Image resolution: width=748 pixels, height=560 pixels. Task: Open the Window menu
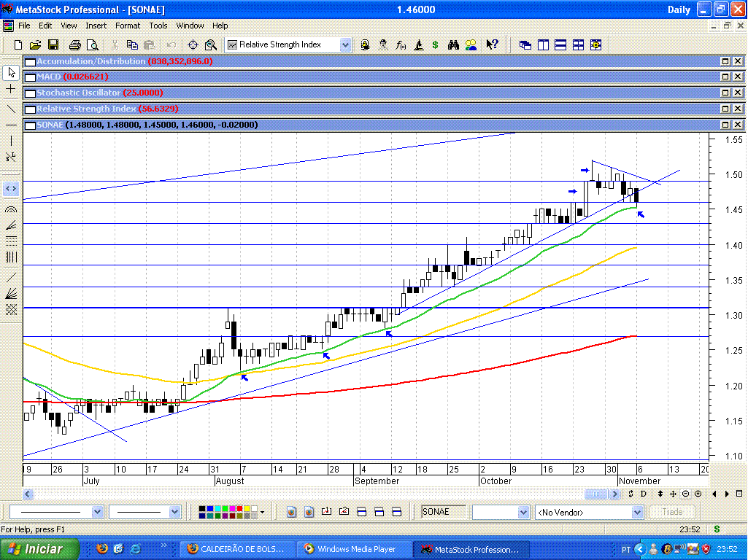click(190, 26)
